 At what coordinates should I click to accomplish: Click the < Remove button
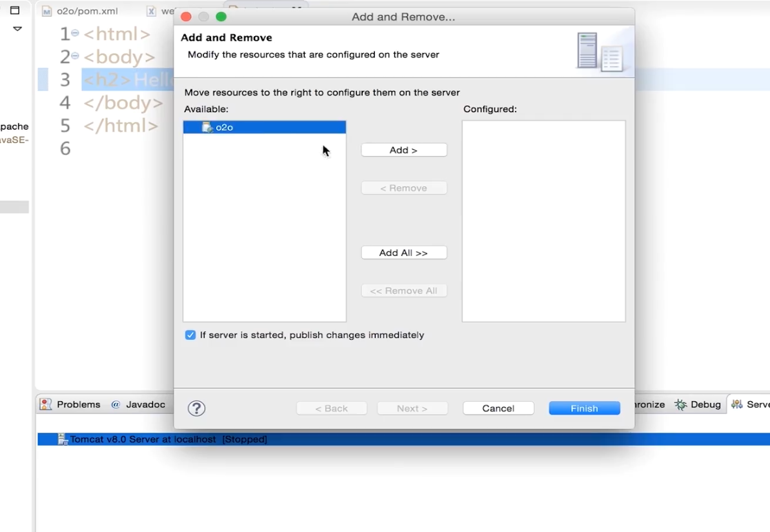[x=403, y=188]
